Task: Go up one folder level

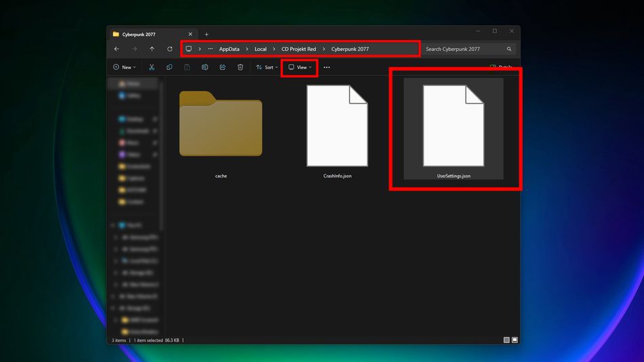Action: tap(152, 49)
